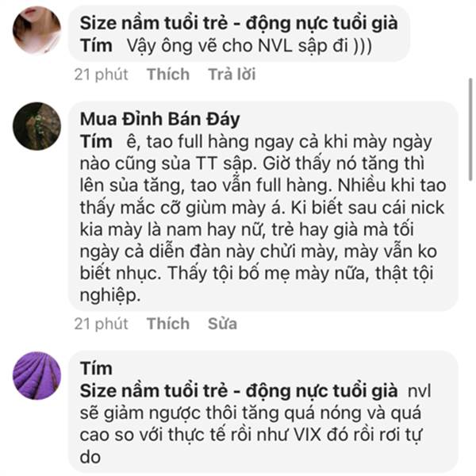
Task: Click 'Thích' under Mua Đỉnh Bán Đáy comment
Action: pyautogui.click(x=168, y=324)
